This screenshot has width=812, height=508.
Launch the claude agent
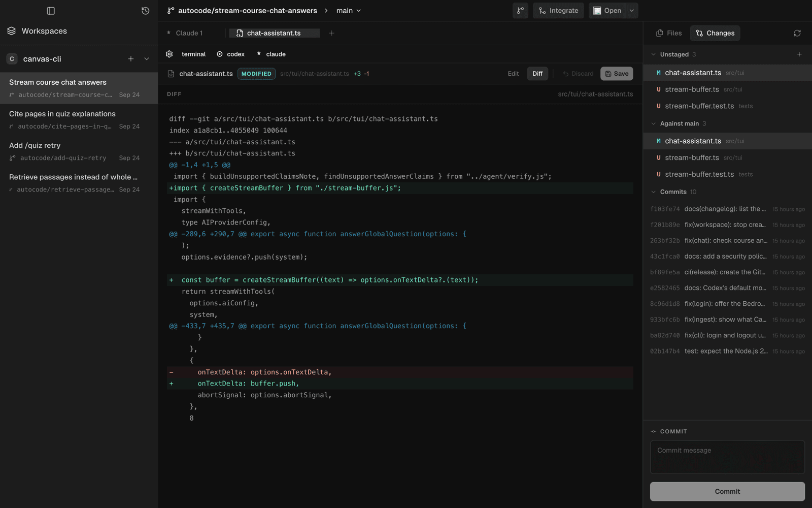(x=271, y=54)
